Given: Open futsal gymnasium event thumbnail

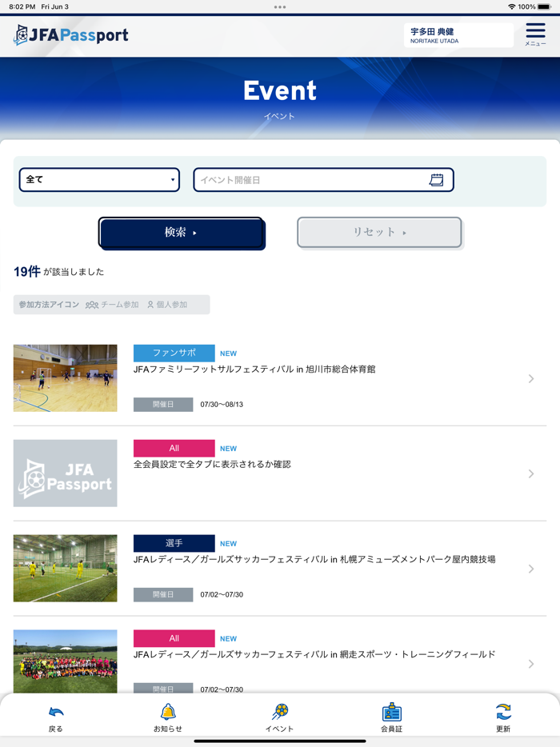Looking at the screenshot, I should (x=66, y=378).
